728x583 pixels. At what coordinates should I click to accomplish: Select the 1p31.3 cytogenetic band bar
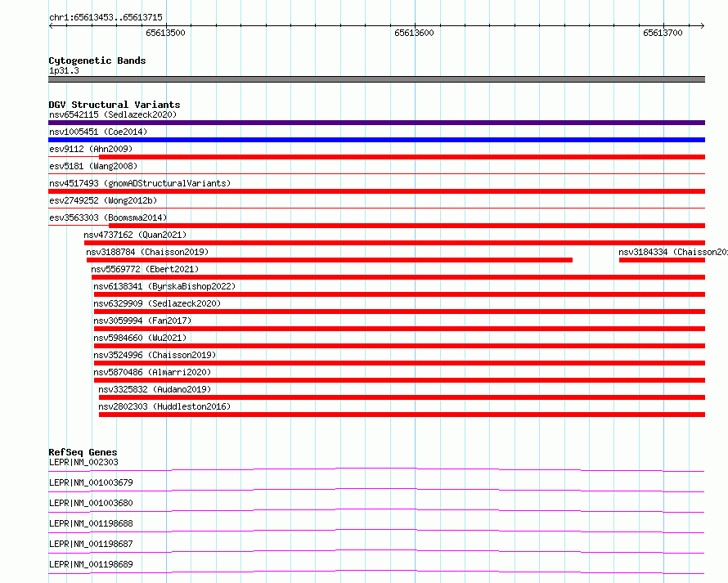click(x=376, y=79)
